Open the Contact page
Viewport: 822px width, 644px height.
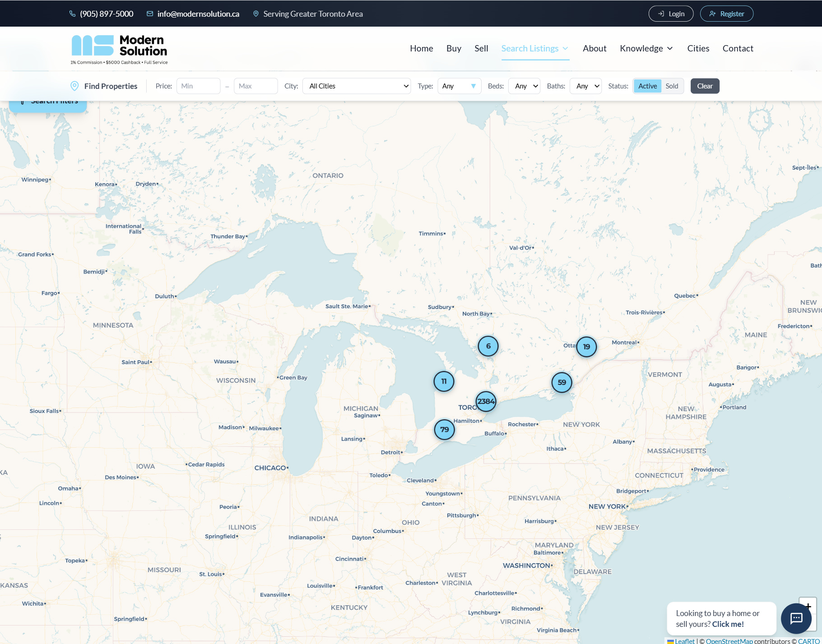(738, 48)
